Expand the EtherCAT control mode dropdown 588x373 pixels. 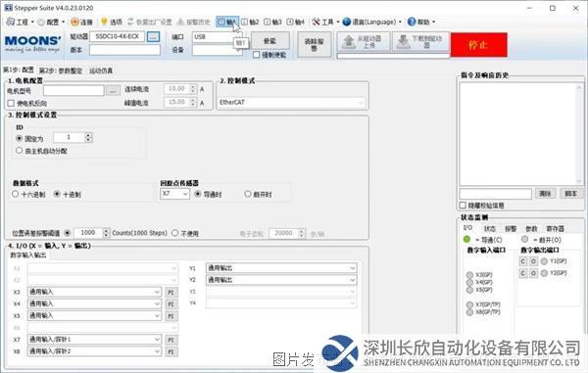point(291,102)
